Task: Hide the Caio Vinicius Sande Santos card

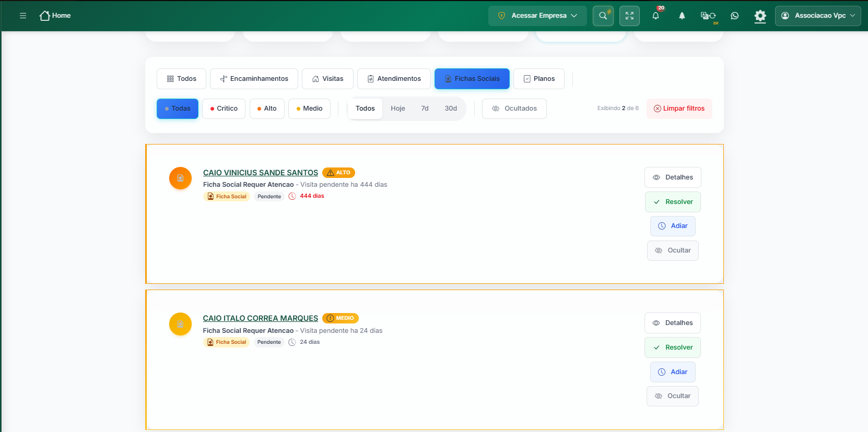Action: point(673,250)
